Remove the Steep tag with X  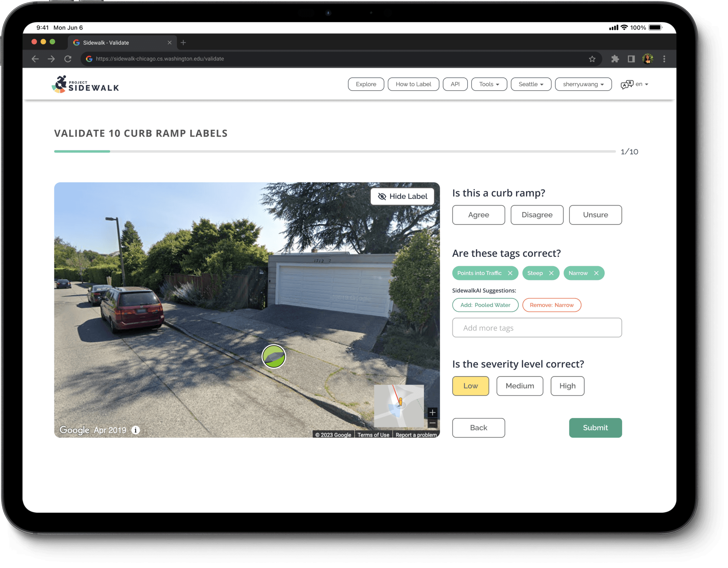pos(551,273)
